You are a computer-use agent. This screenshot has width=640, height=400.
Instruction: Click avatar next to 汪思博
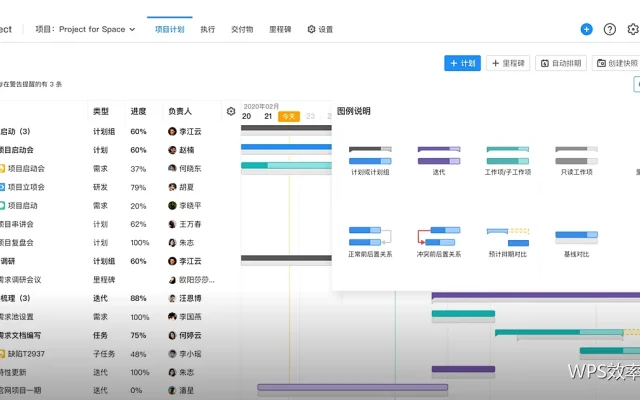[172, 298]
